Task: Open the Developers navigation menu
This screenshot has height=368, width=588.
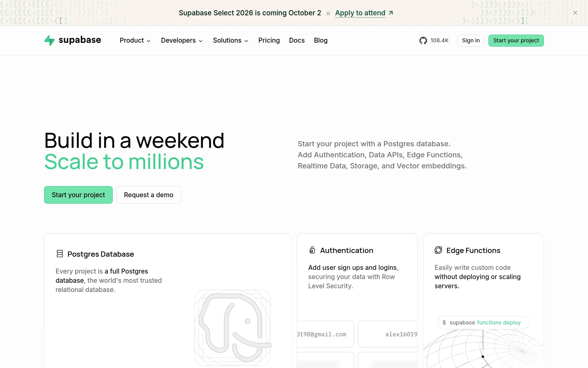Action: (x=182, y=40)
